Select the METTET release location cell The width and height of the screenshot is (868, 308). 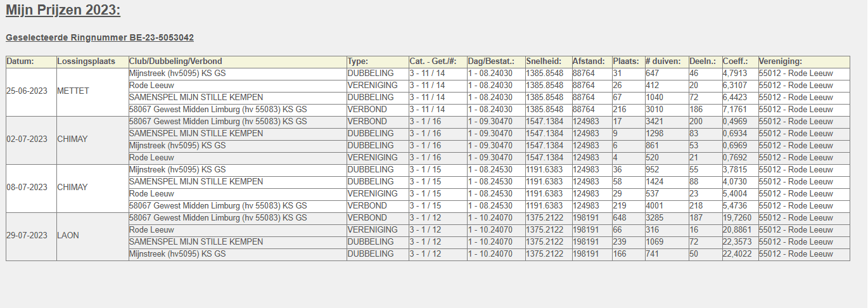pyautogui.click(x=73, y=91)
